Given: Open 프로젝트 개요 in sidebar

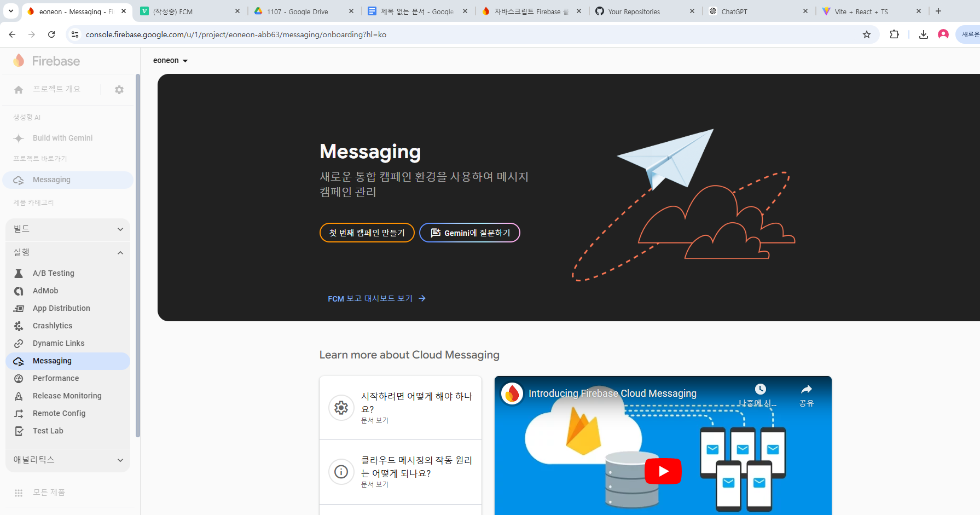Looking at the screenshot, I should pos(56,89).
